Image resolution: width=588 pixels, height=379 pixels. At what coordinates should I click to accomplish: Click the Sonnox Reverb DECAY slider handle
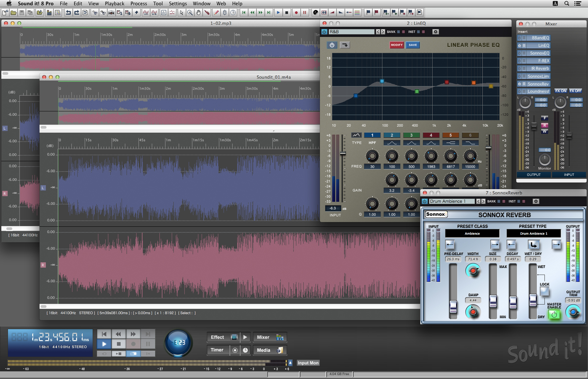(513, 302)
